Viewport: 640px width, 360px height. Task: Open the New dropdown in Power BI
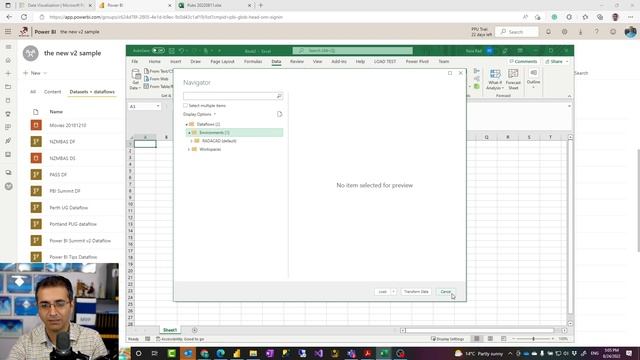coord(36,73)
